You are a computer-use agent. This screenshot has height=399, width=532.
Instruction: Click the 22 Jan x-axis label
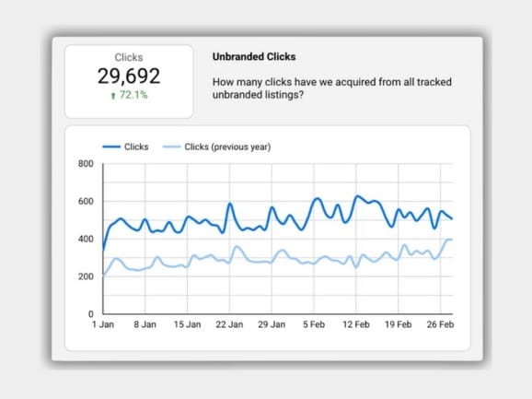point(229,324)
